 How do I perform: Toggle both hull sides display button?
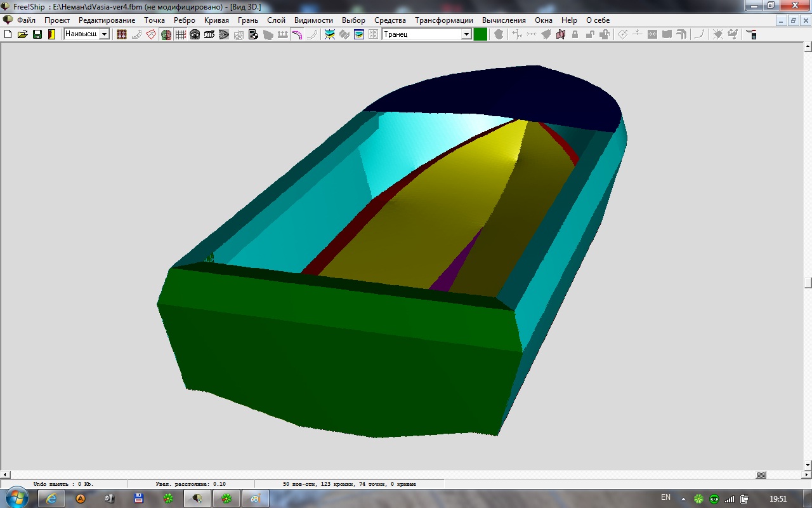[x=166, y=34]
